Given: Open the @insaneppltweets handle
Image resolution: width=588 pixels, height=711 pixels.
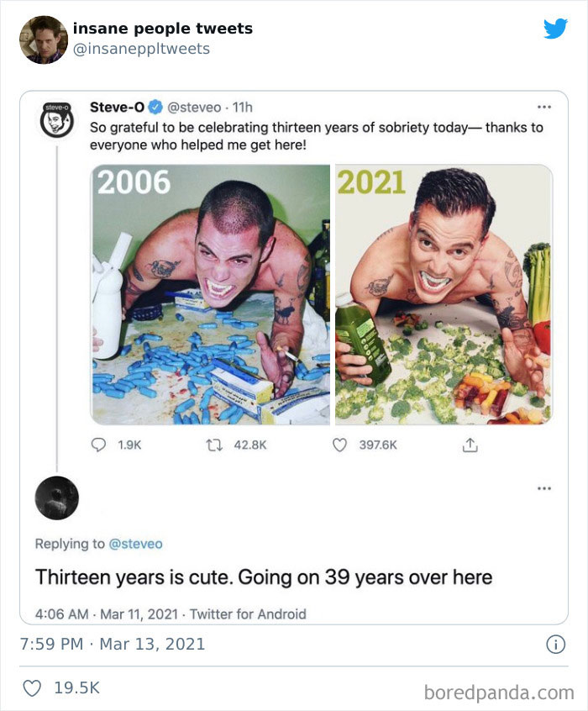Looking at the screenshot, I should [142, 47].
